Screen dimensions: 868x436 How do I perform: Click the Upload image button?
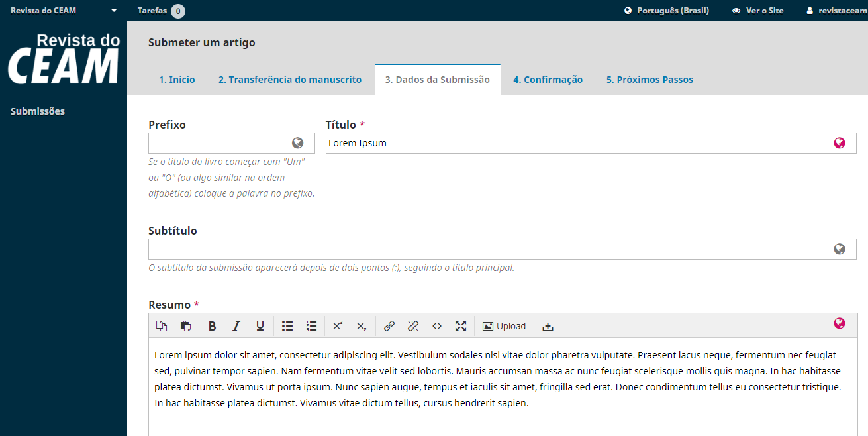[x=504, y=326]
